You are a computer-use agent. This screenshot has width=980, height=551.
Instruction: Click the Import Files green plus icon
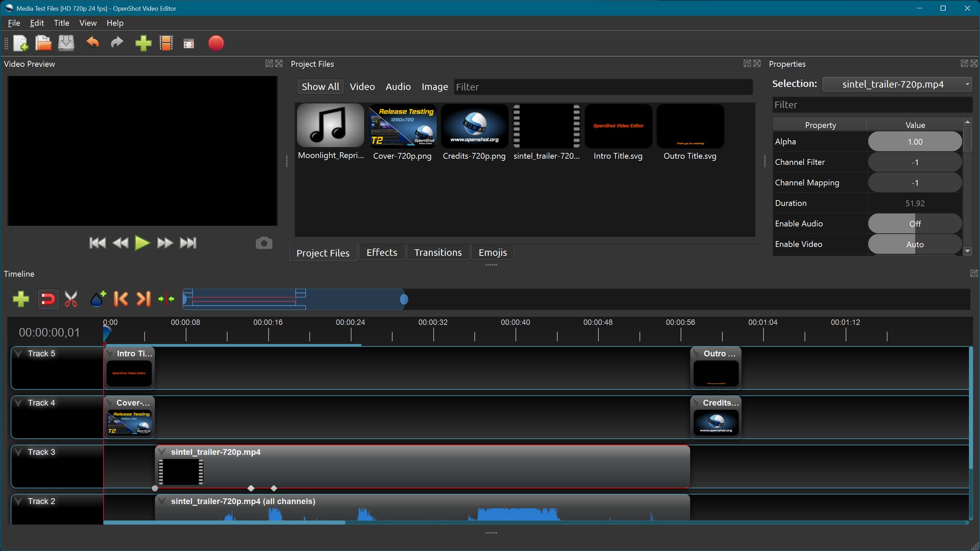(x=143, y=43)
